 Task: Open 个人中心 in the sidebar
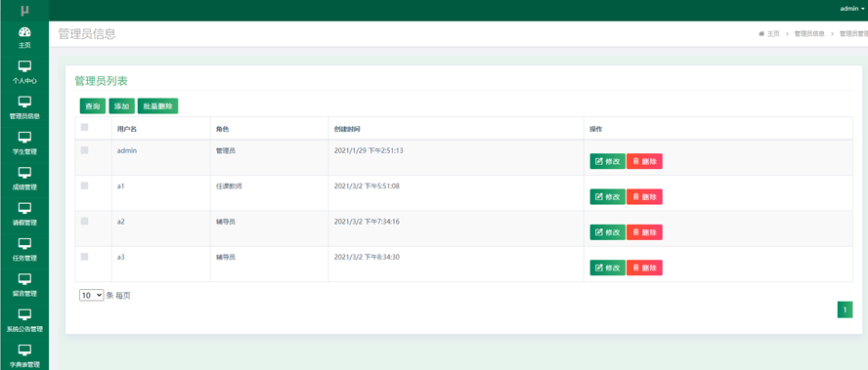(24, 73)
